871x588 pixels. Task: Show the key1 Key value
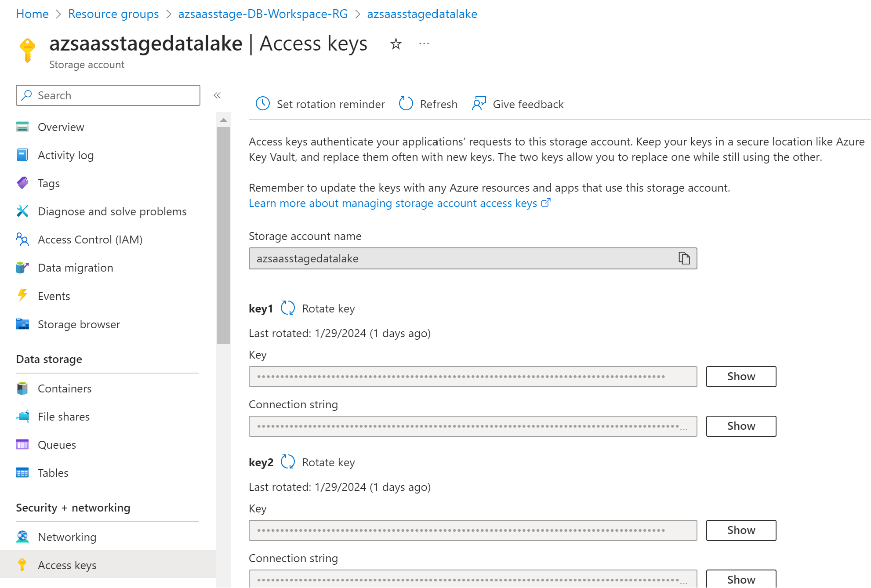pos(741,377)
